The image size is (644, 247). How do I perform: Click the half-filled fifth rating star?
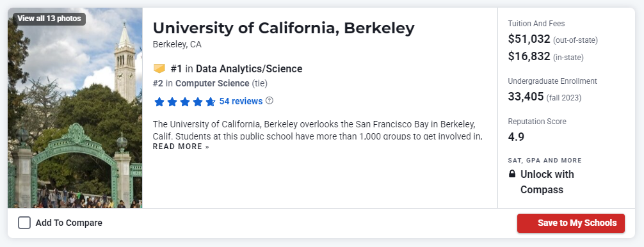click(x=210, y=102)
